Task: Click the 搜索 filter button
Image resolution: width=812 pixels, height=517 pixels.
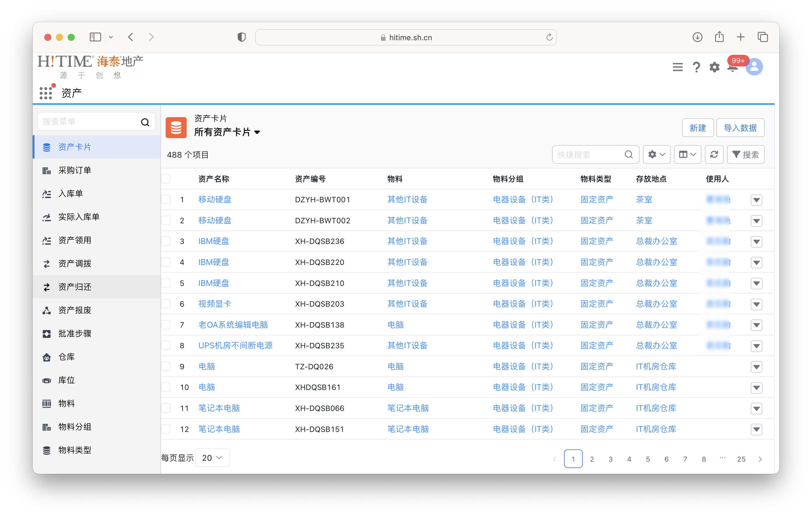Action: (745, 154)
